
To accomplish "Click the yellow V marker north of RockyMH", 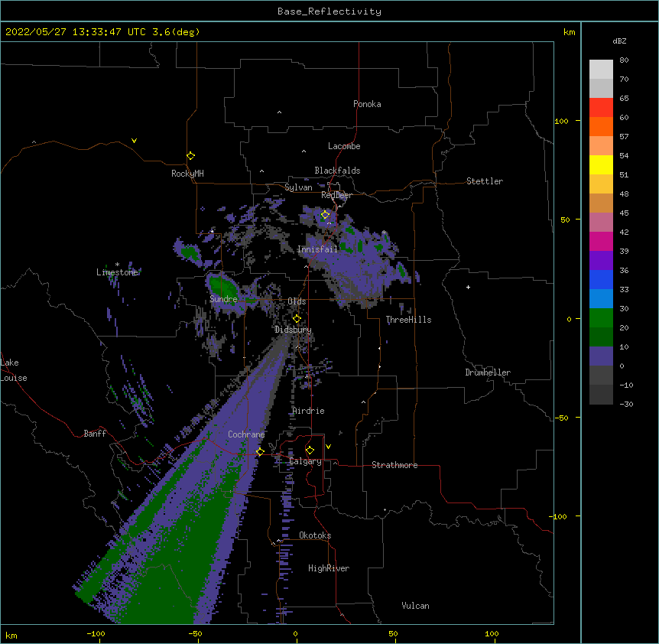I will [x=134, y=141].
